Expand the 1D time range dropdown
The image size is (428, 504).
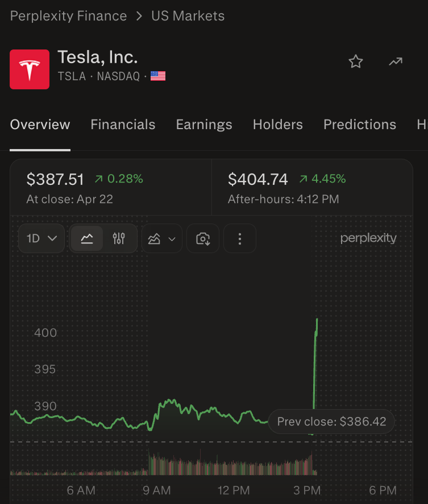coord(43,238)
